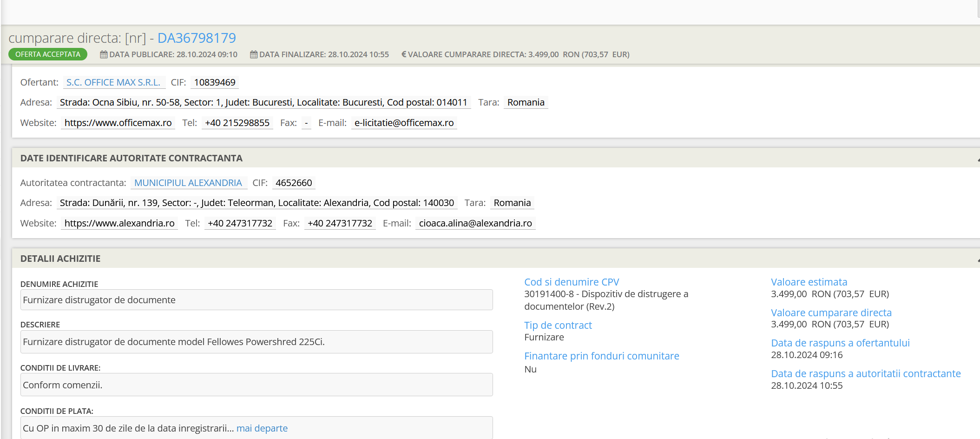Select the supplier address Strada Ocna Sibiu
This screenshot has height=439, width=980.
click(263, 102)
